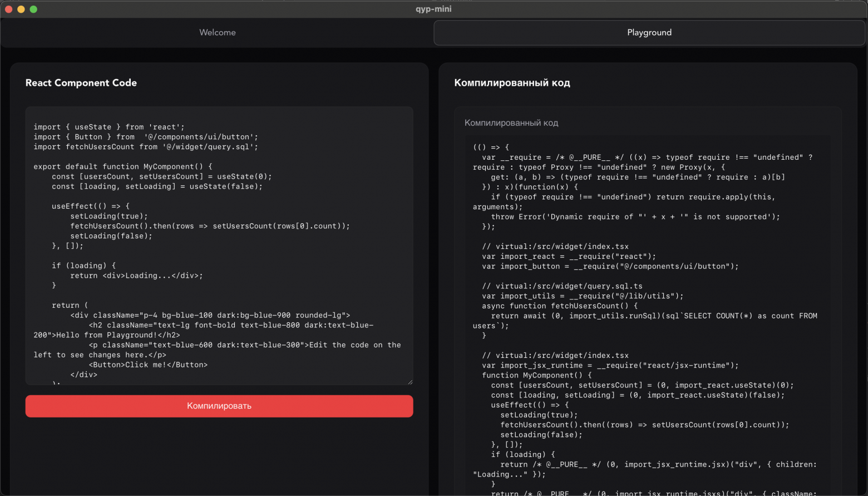Click the compiled "import_react.useState)(0)" line

pyautogui.click(x=642, y=385)
